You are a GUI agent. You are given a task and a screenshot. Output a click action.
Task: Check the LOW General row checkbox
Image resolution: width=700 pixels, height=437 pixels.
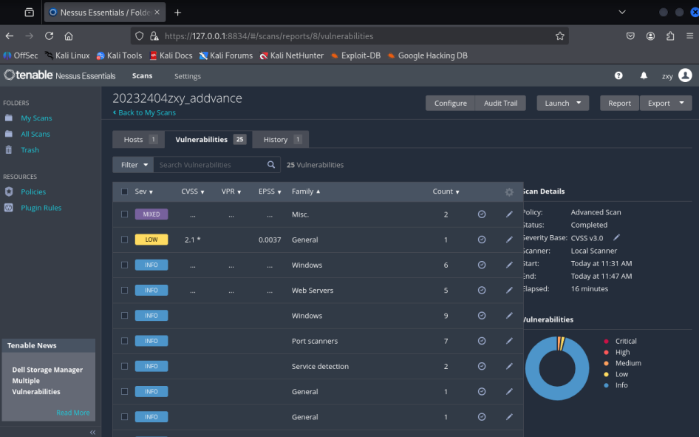(x=124, y=240)
